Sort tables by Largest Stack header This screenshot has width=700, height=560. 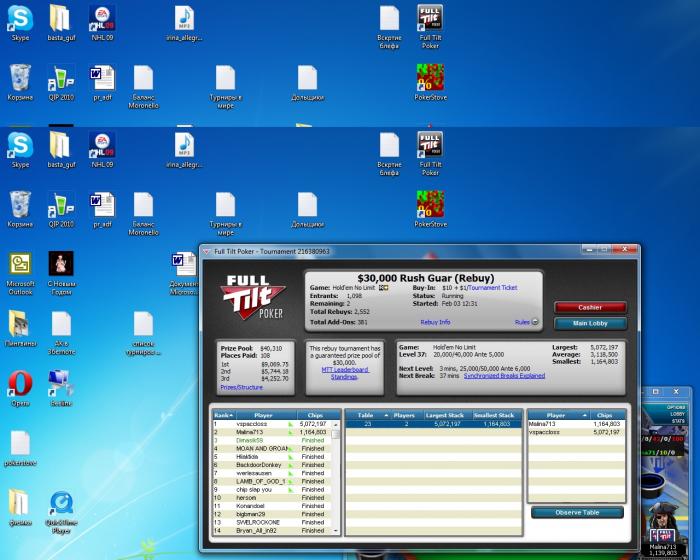[x=445, y=415]
